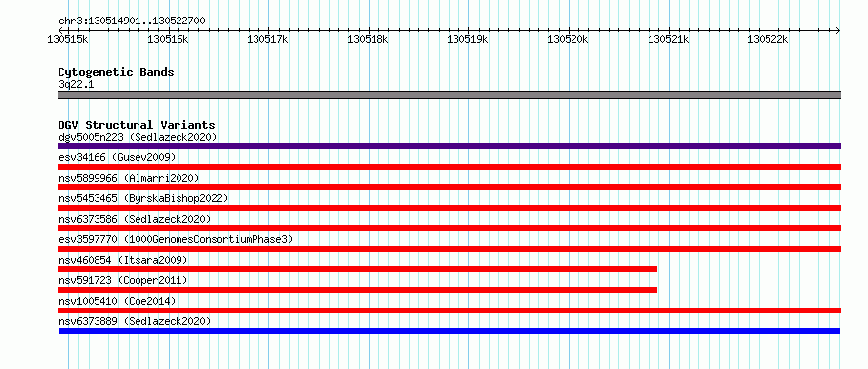Click the nsv5453465 red variant bar
This screenshot has width=868, height=369.
coord(449,208)
